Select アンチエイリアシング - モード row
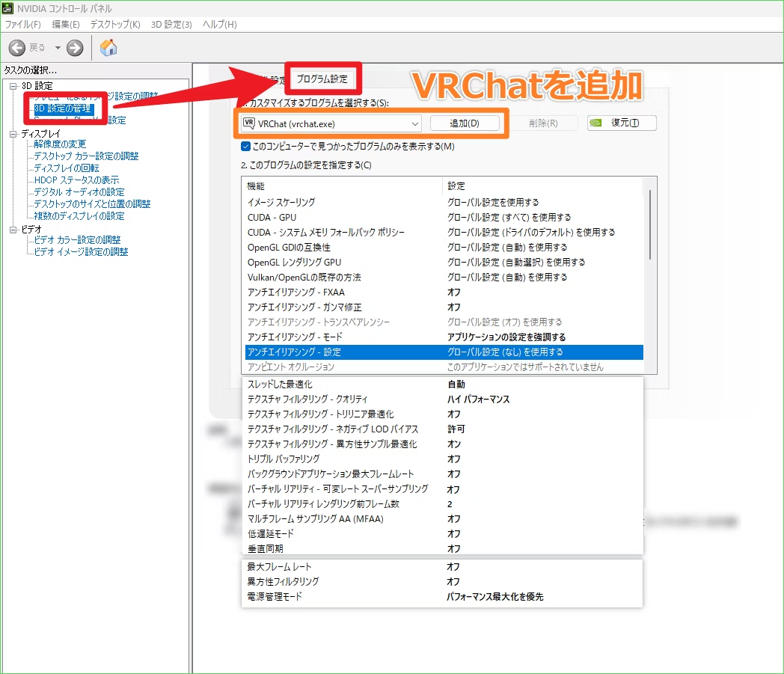 pyautogui.click(x=444, y=337)
